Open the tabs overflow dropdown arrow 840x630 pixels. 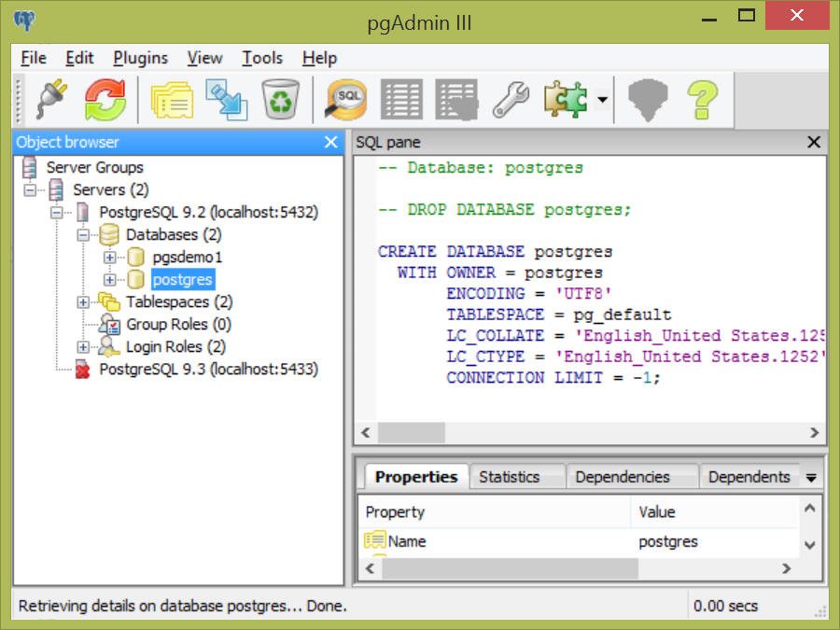(811, 477)
